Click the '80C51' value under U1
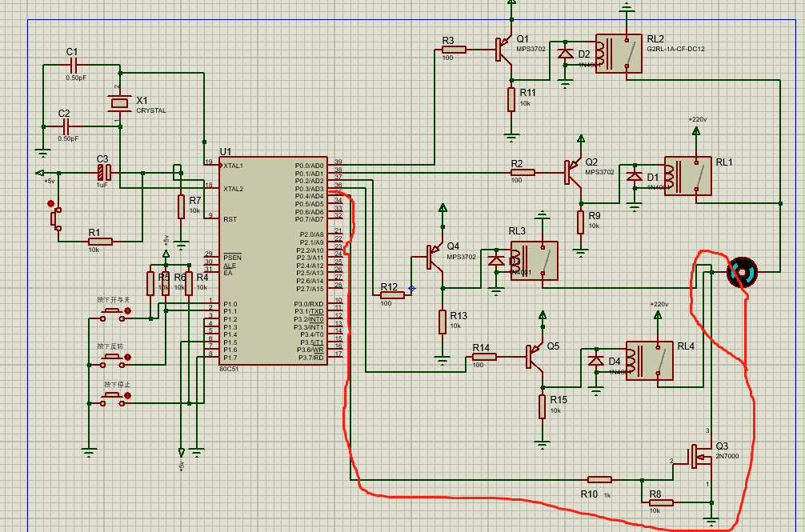 [x=229, y=369]
